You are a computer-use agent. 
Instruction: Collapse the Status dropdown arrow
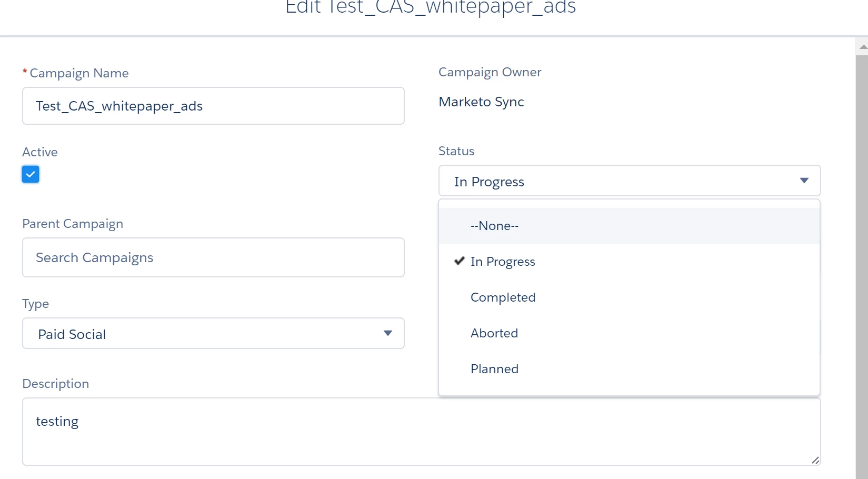pos(804,181)
